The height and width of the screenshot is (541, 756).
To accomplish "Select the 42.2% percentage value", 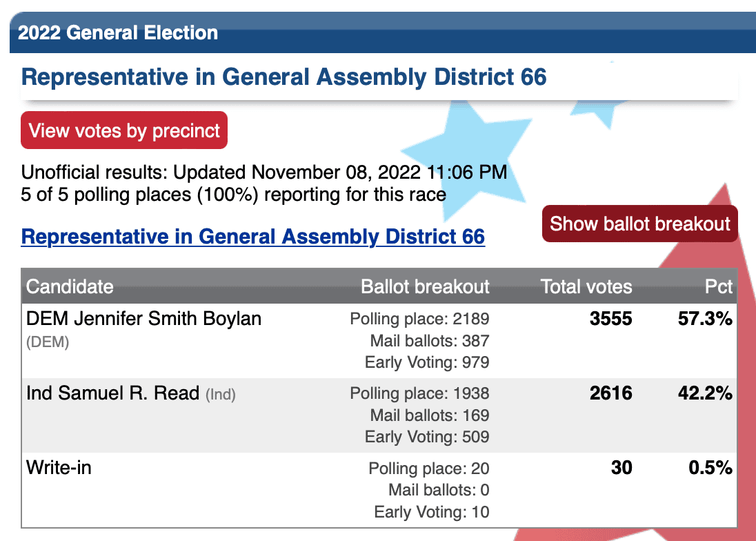I will coord(705,393).
